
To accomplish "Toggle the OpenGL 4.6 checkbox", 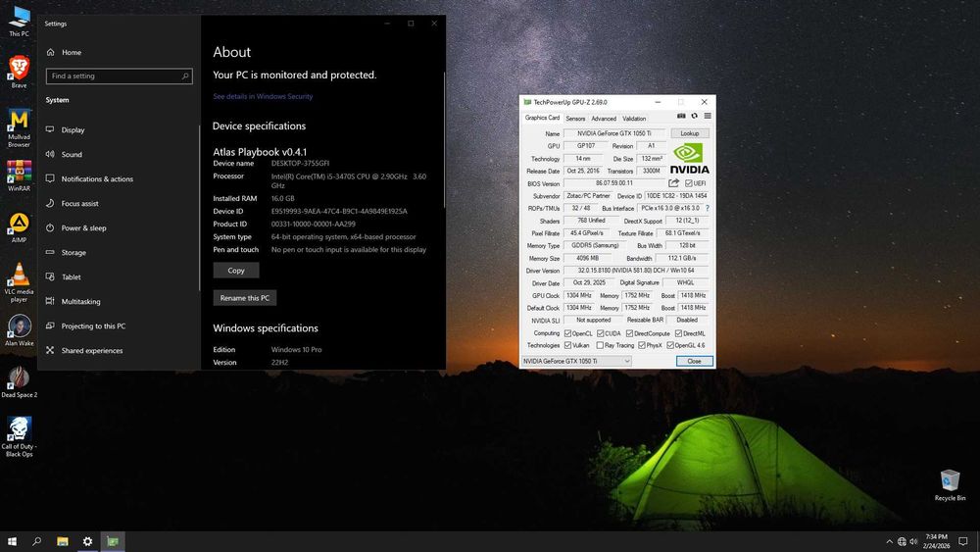I will coord(670,345).
